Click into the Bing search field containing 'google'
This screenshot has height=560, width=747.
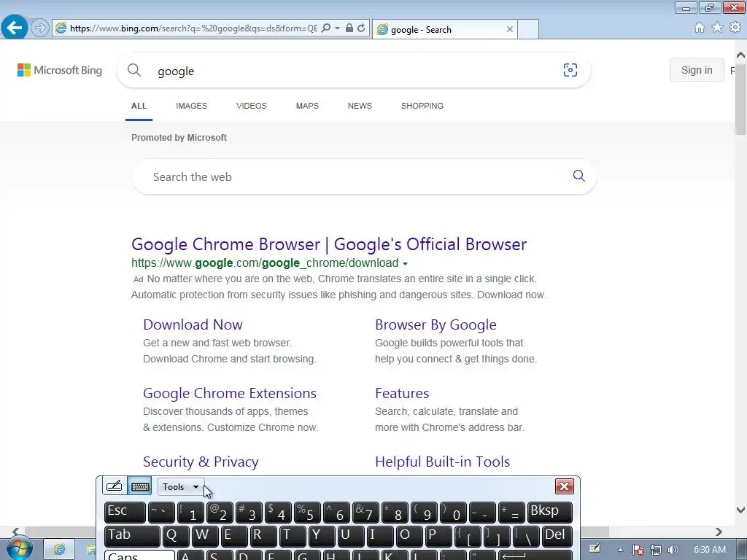pos(352,71)
